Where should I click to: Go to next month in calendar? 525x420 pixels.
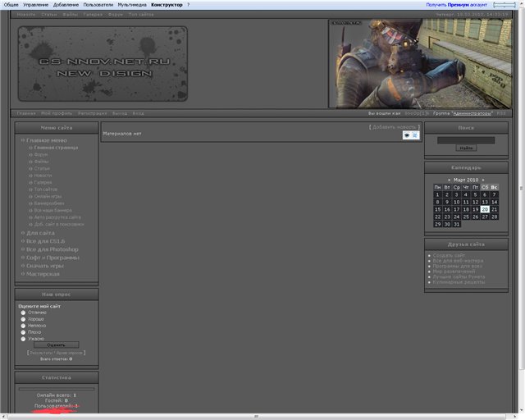pyautogui.click(x=483, y=180)
